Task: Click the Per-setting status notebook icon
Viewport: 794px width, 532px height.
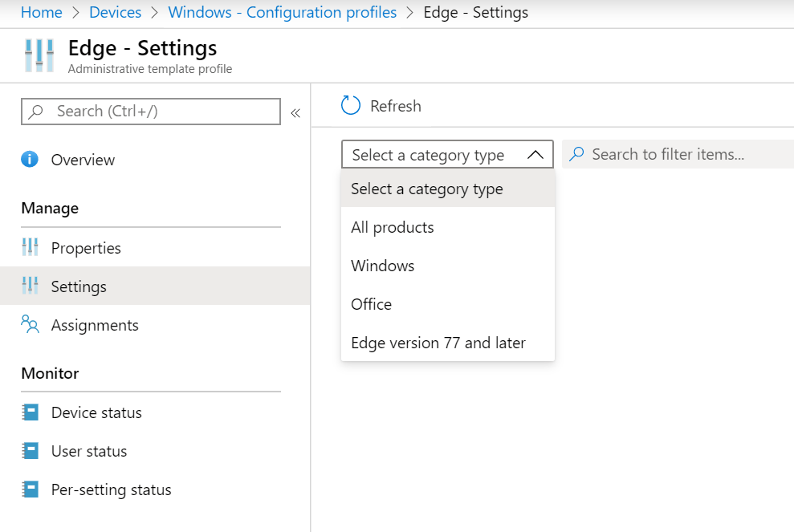Action: [30, 489]
